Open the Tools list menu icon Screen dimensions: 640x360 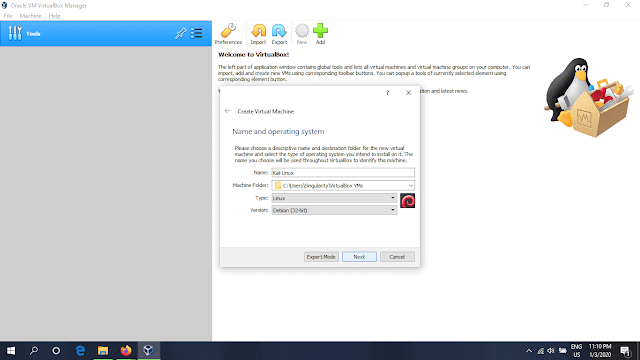coord(197,33)
